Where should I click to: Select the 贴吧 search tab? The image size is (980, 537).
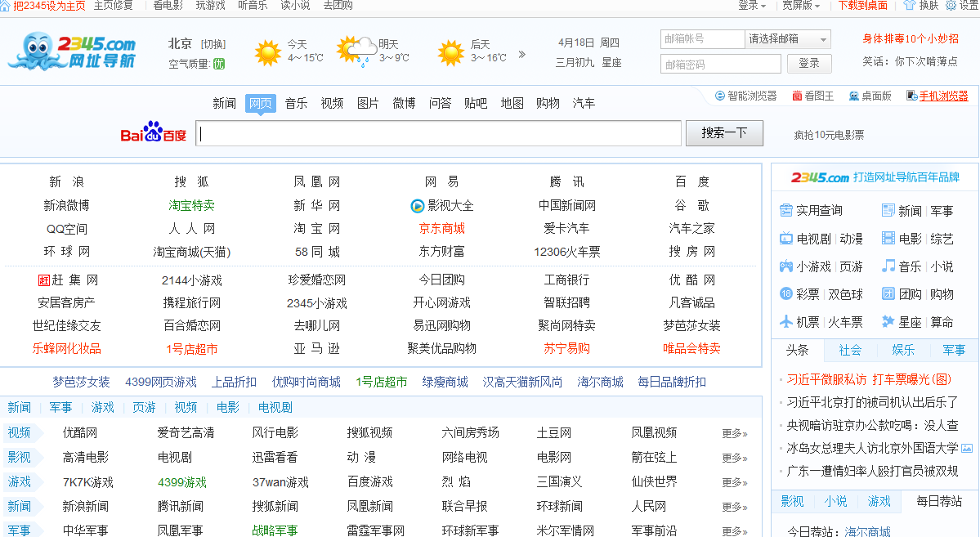[x=476, y=103]
